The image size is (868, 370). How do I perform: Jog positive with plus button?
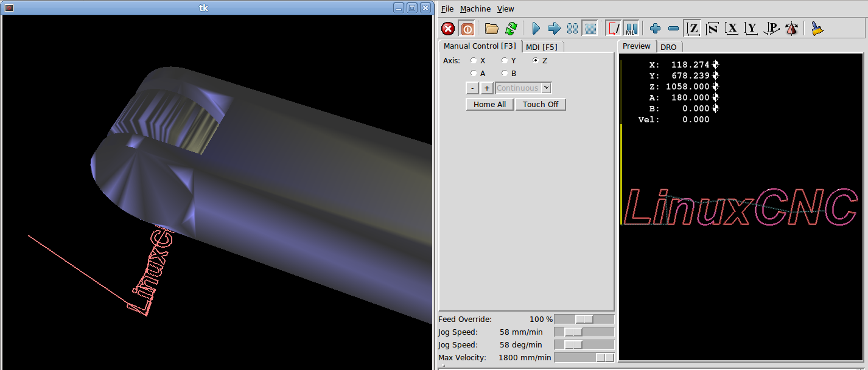click(x=487, y=88)
